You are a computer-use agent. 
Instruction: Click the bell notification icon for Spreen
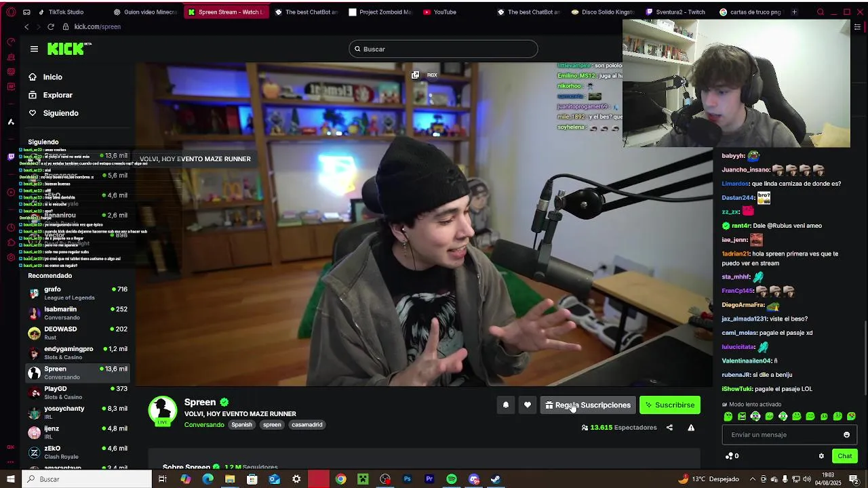click(505, 405)
